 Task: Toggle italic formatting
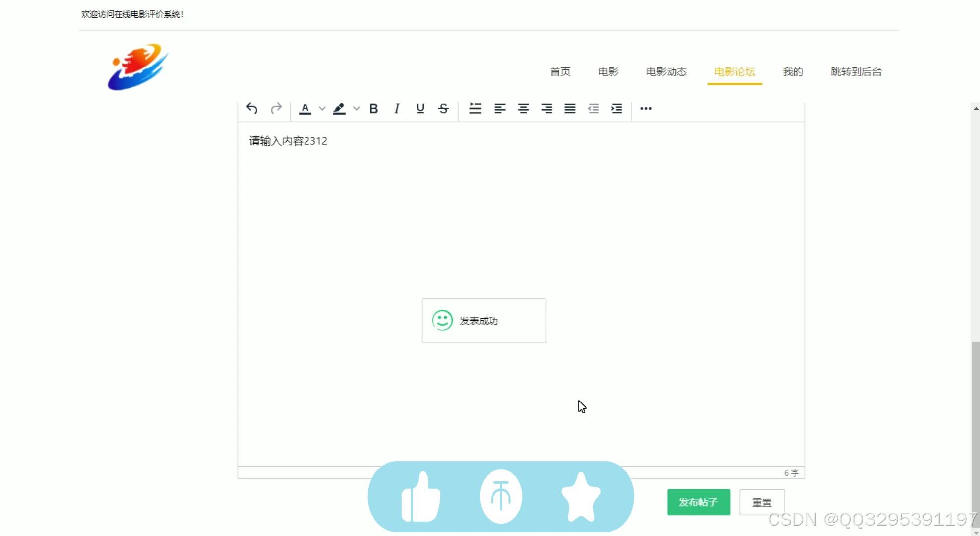click(397, 108)
